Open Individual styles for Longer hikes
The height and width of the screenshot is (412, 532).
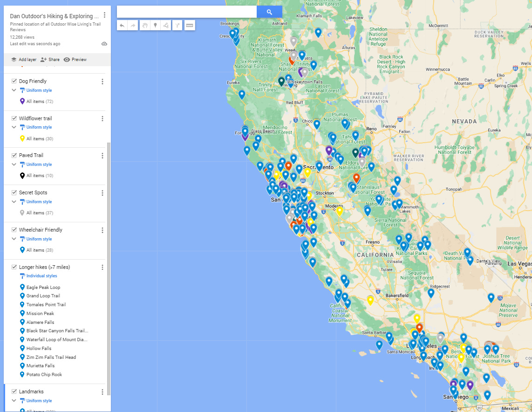coord(38,276)
